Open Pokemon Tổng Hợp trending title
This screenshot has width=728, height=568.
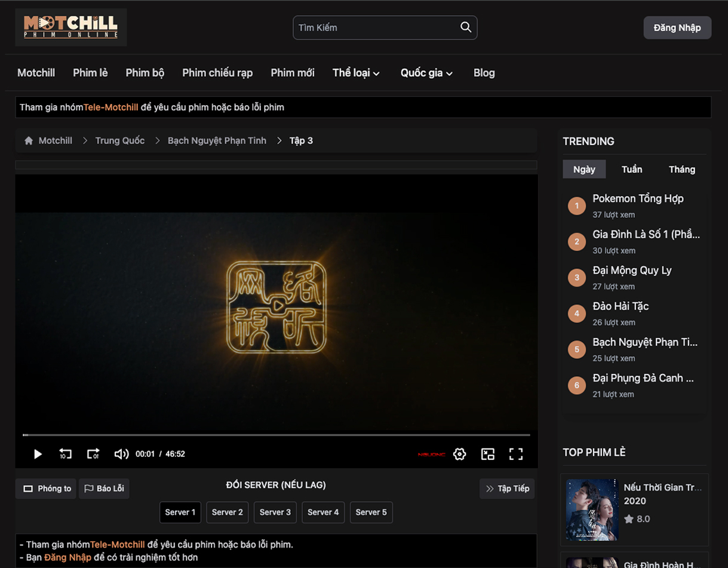(x=638, y=198)
